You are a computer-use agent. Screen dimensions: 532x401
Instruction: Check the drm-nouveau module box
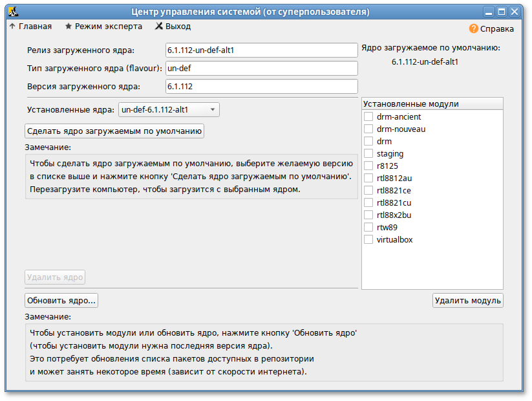[368, 129]
